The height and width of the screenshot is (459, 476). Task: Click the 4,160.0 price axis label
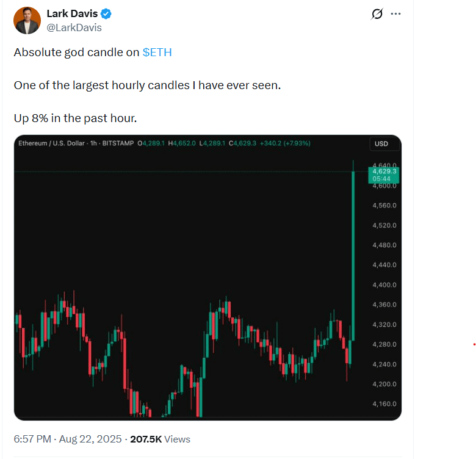pos(384,403)
